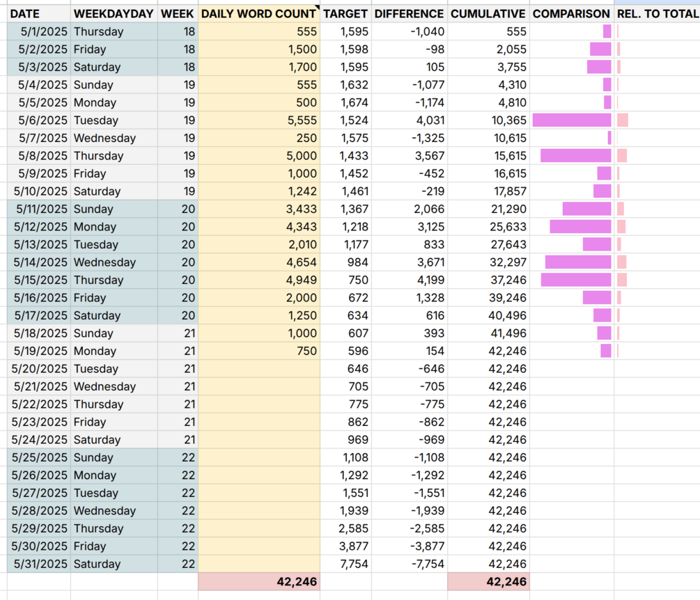Click the cumulative value 21,290

488,210
